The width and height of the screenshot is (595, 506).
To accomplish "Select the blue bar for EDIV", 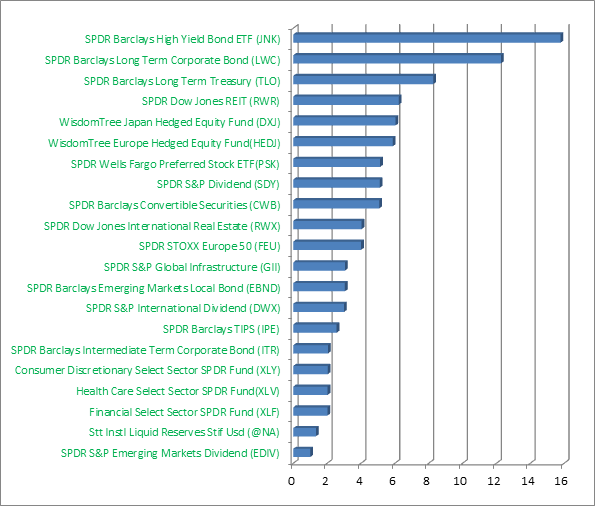I will (x=303, y=452).
